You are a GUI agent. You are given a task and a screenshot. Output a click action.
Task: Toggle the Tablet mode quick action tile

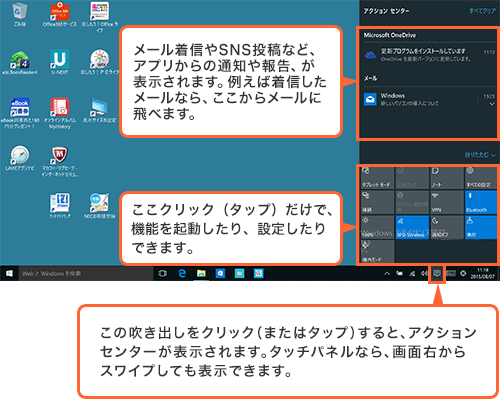[377, 178]
